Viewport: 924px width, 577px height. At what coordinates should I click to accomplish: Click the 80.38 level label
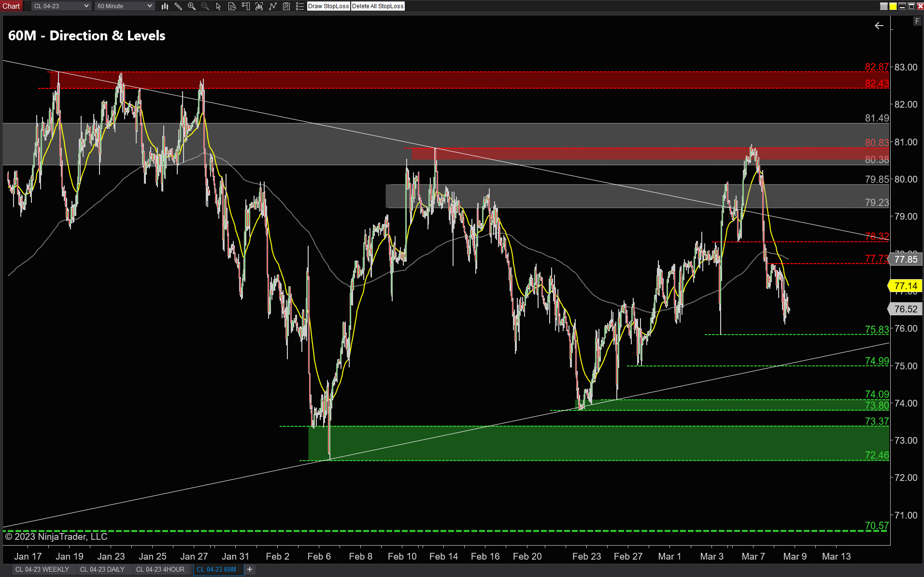pos(877,159)
